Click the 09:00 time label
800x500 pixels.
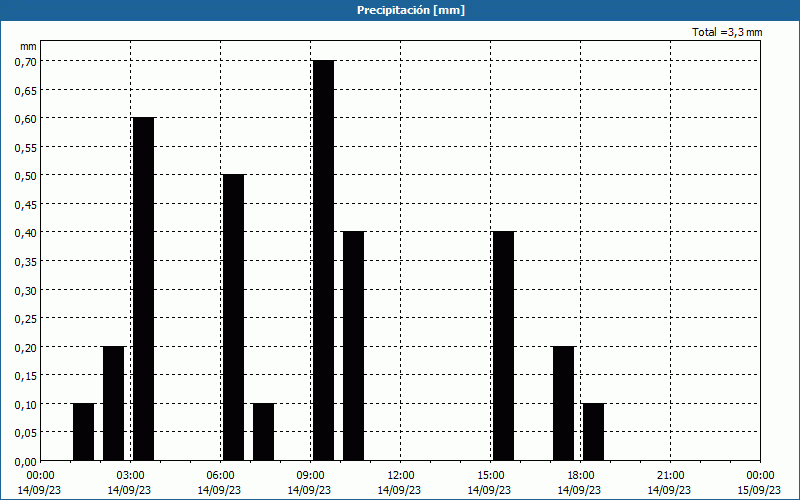(310, 476)
